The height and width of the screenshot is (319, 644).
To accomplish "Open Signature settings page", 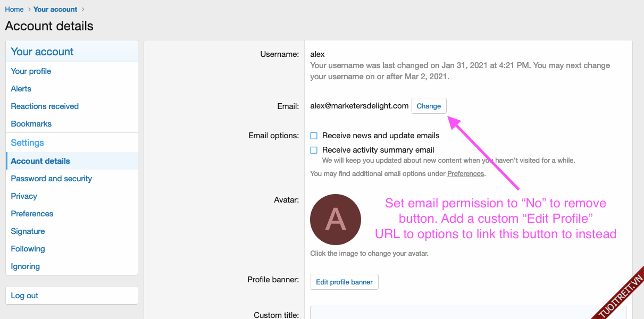I will (x=28, y=231).
